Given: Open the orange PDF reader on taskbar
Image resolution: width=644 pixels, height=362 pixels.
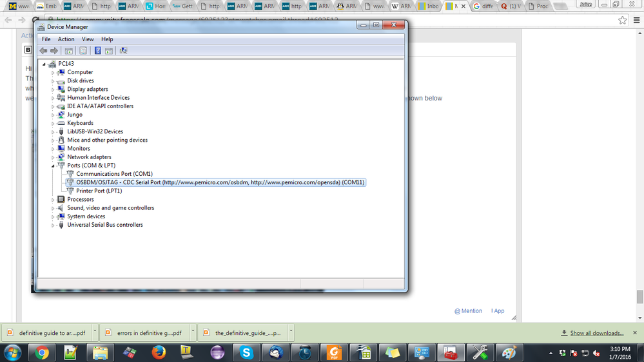Looking at the screenshot, I should pos(335,352).
